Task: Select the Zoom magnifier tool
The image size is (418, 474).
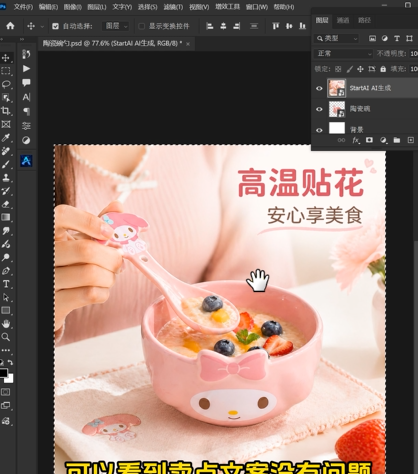Action: [x=6, y=337]
